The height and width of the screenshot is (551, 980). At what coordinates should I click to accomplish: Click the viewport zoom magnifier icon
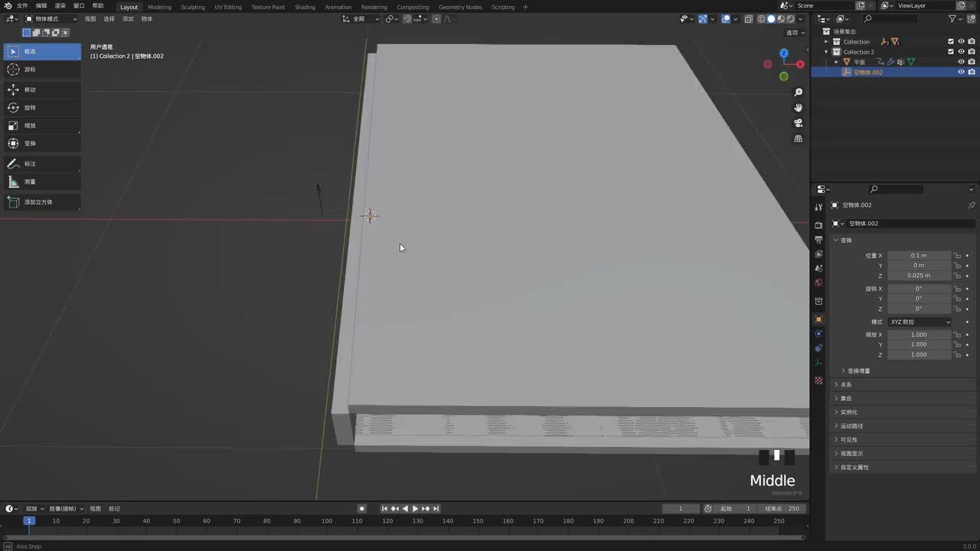point(799,93)
